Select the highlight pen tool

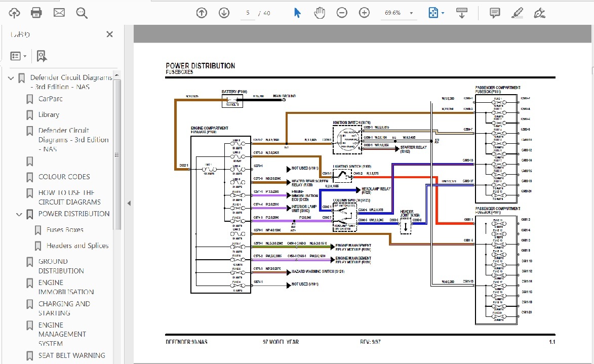click(x=517, y=13)
